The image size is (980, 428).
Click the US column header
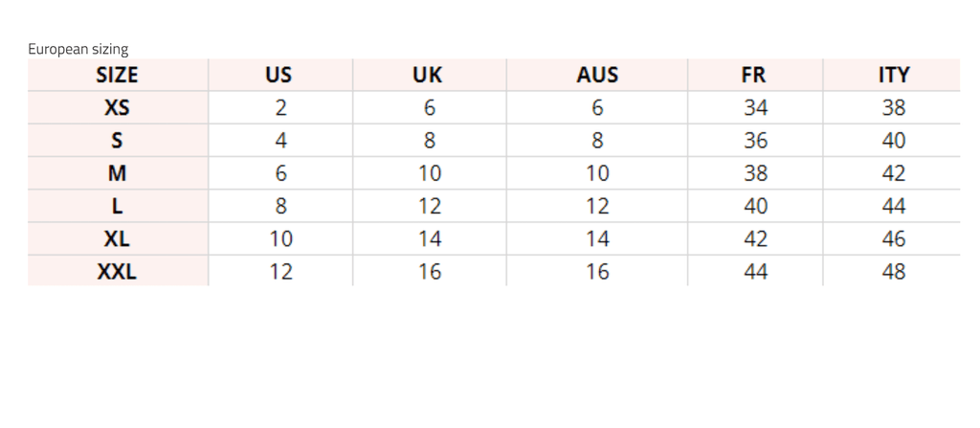click(x=279, y=75)
